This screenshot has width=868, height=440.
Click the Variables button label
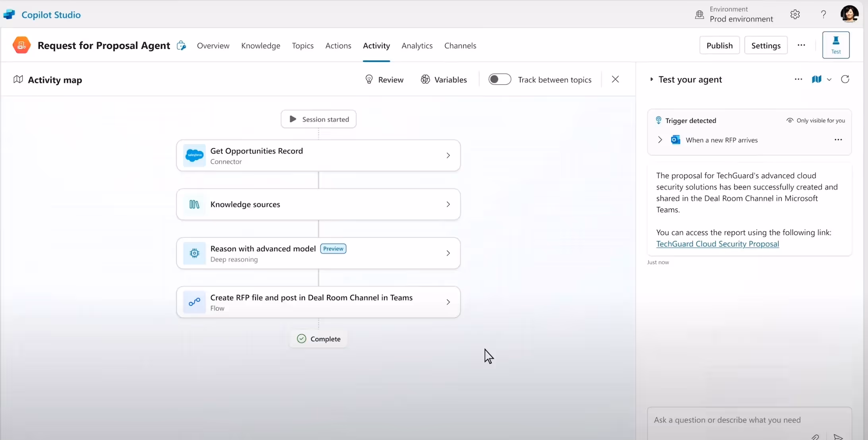pos(450,79)
